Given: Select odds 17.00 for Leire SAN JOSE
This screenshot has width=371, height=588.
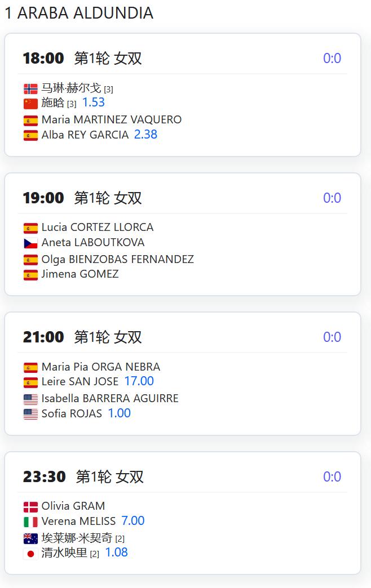Looking at the screenshot, I should pos(139,381).
